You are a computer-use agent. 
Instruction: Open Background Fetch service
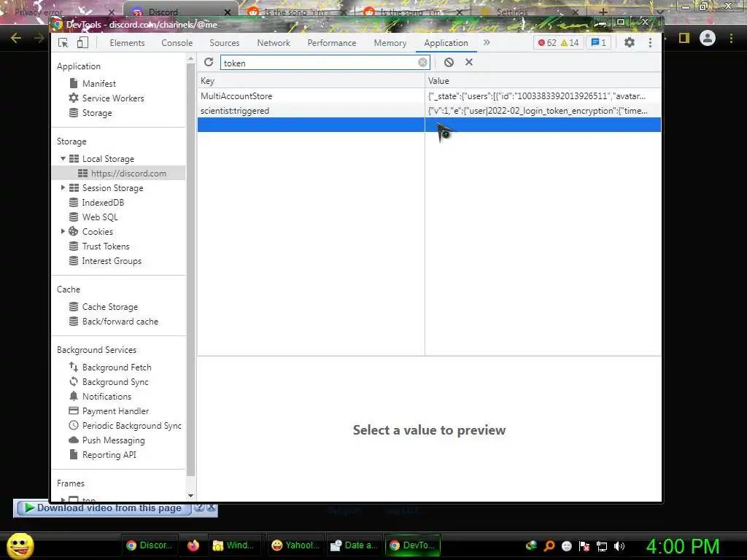[x=117, y=367]
